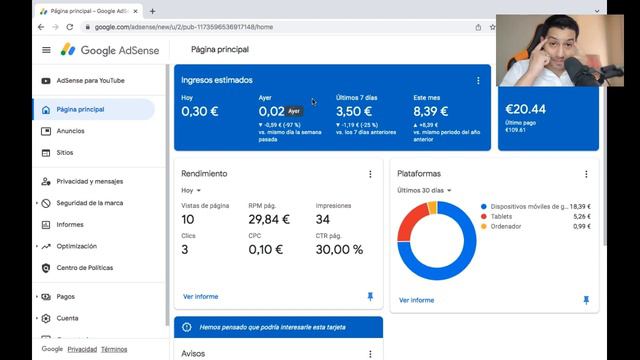This screenshot has height=360, width=640.
Task: Click the Pagos money icon
Action: coord(46,297)
